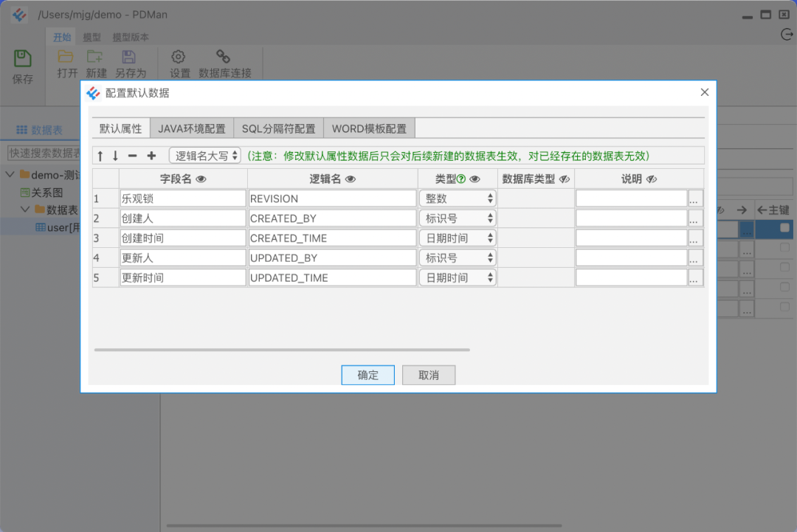
Task: Cancel with the 取消 button
Action: click(x=429, y=375)
